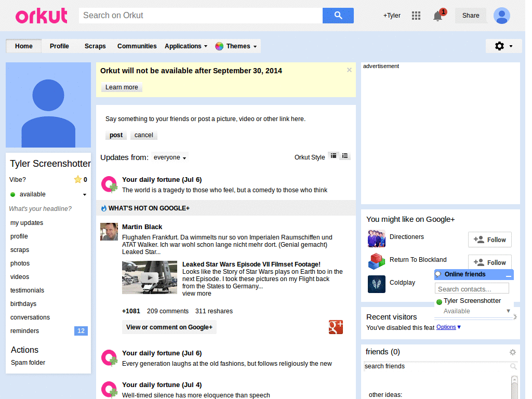Open conversations in sidebar
This screenshot has width=532, height=399.
[x=30, y=317]
